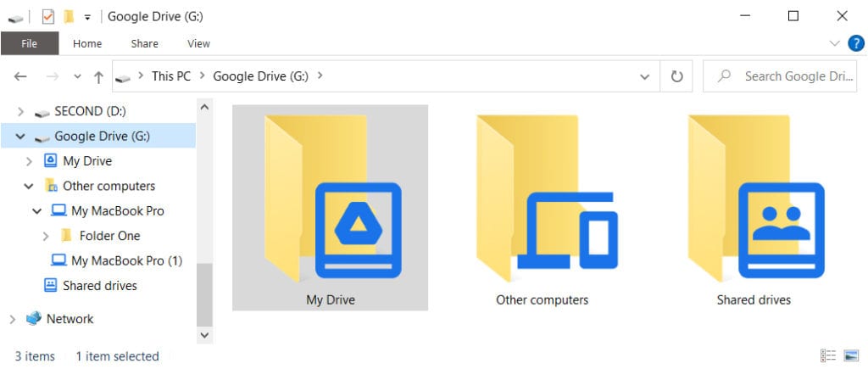Expand the My Drive tree node
The width and height of the screenshot is (868, 369).
coord(30,161)
